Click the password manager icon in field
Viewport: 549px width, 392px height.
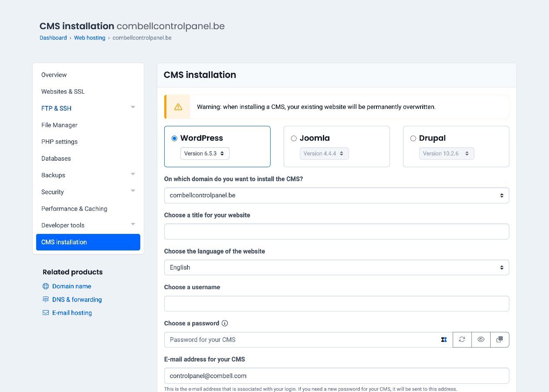click(x=444, y=340)
